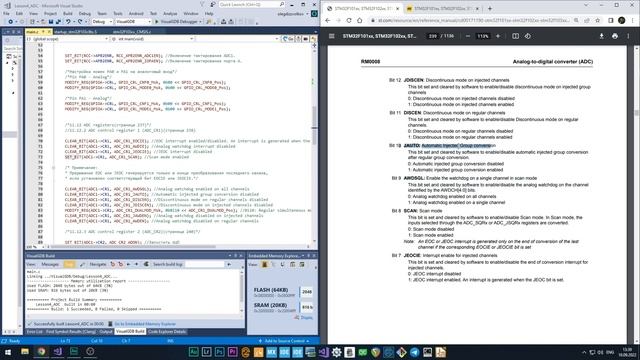640x360 pixels.
Task: Click the Go button in the navigation bar
Action: tap(288, 39)
